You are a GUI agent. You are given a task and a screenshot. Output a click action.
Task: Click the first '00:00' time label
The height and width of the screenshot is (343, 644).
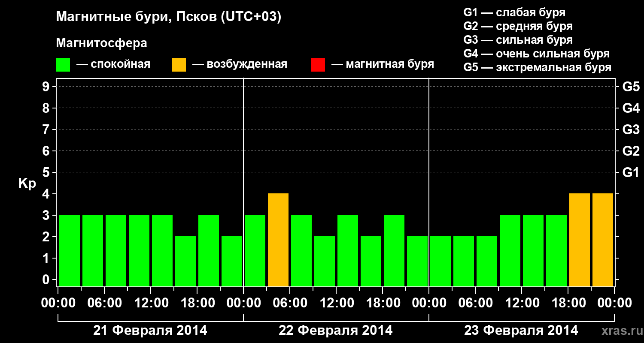point(58,303)
